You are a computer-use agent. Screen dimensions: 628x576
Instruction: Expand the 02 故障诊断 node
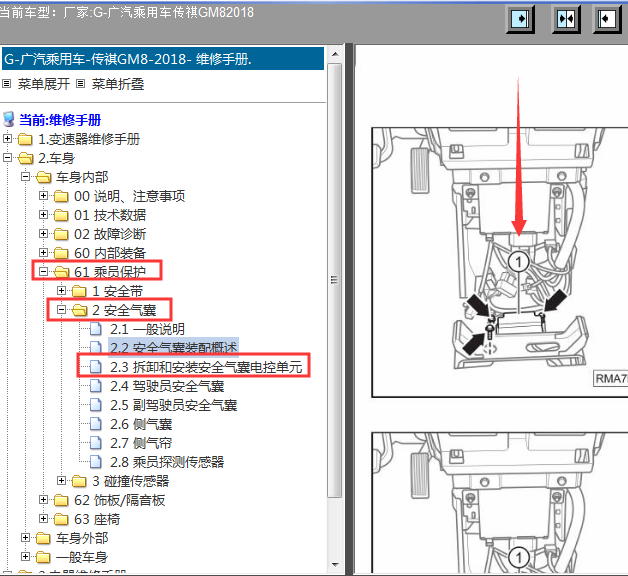click(43, 233)
